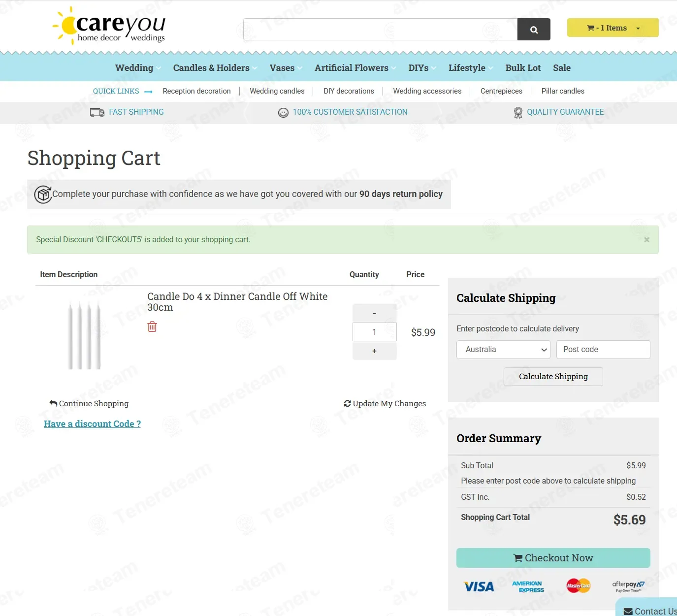The image size is (677, 616).
Task: Expand the DIYs menu
Action: 422,68
